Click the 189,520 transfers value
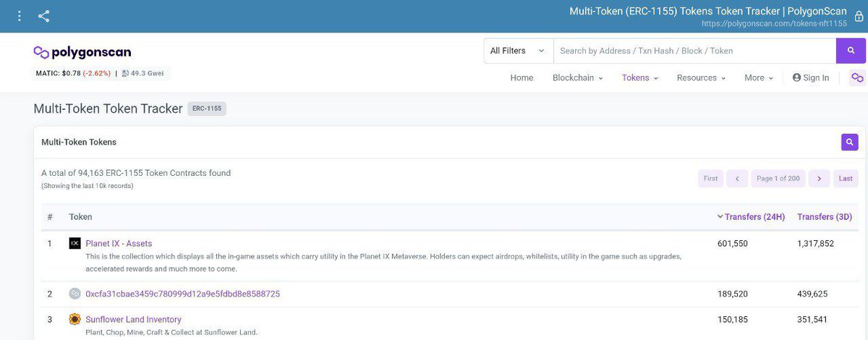The height and width of the screenshot is (340, 868). (x=733, y=294)
